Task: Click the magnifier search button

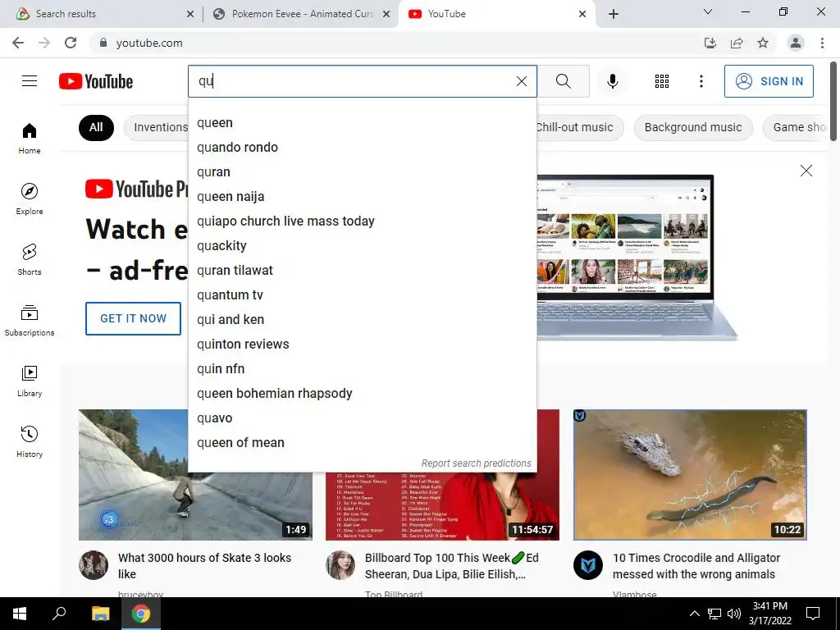Action: coord(563,81)
